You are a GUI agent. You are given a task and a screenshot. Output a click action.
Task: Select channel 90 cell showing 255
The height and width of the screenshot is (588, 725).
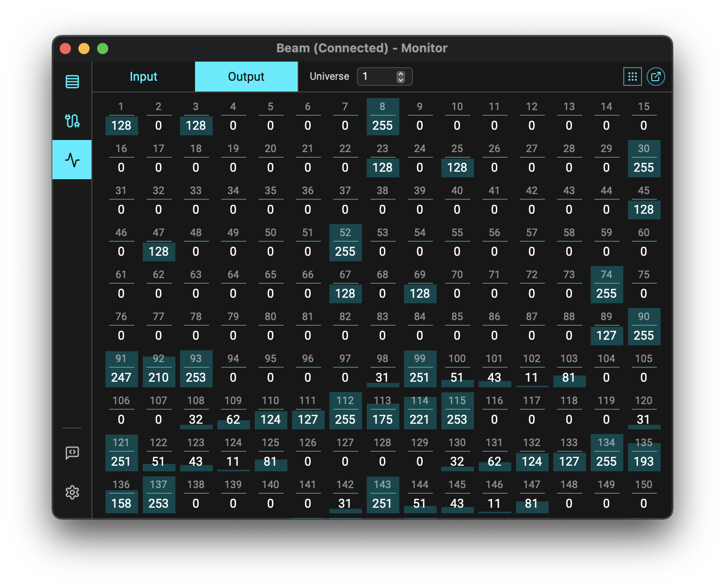pos(644,327)
